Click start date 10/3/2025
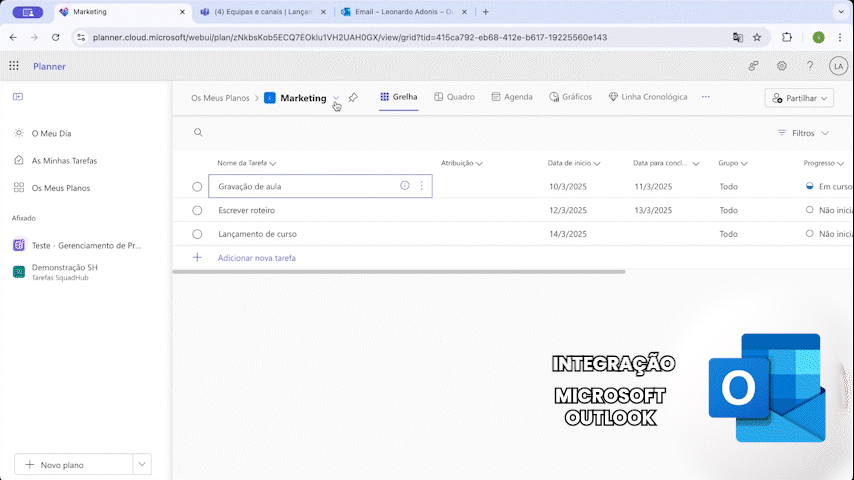The width and height of the screenshot is (854, 480). tap(568, 186)
